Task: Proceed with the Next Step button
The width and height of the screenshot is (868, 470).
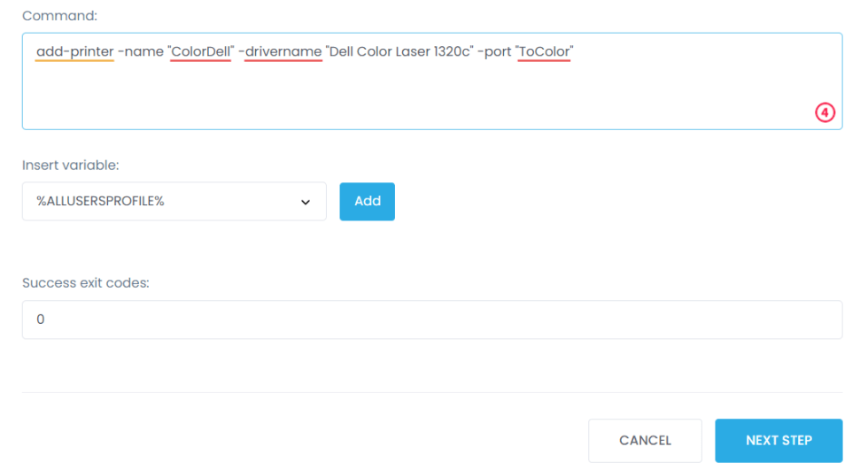Action: click(x=779, y=441)
